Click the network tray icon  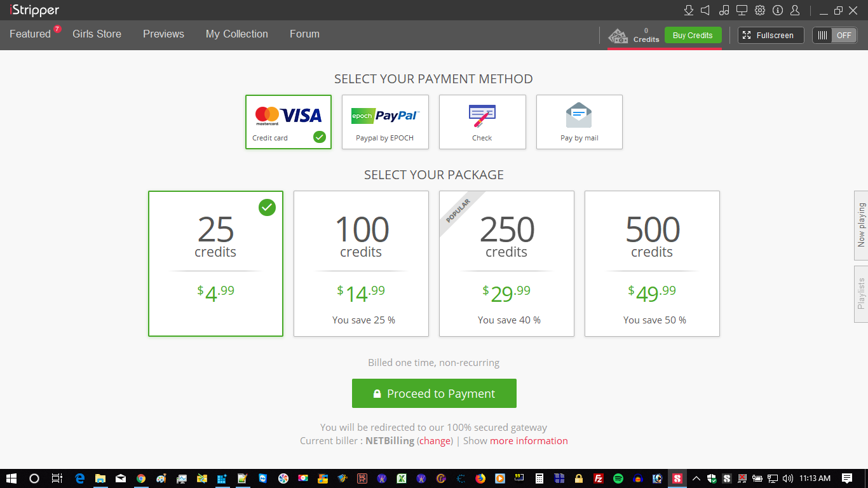[x=773, y=478]
